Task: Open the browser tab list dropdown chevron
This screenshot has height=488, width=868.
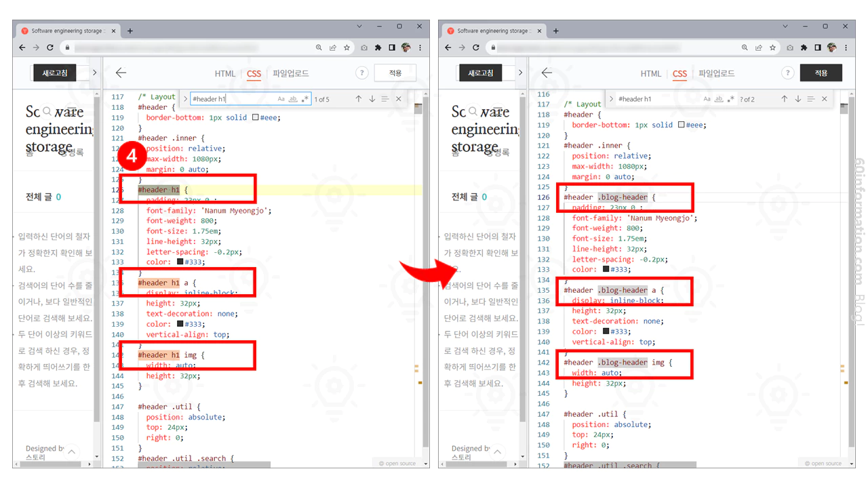Action: [359, 26]
